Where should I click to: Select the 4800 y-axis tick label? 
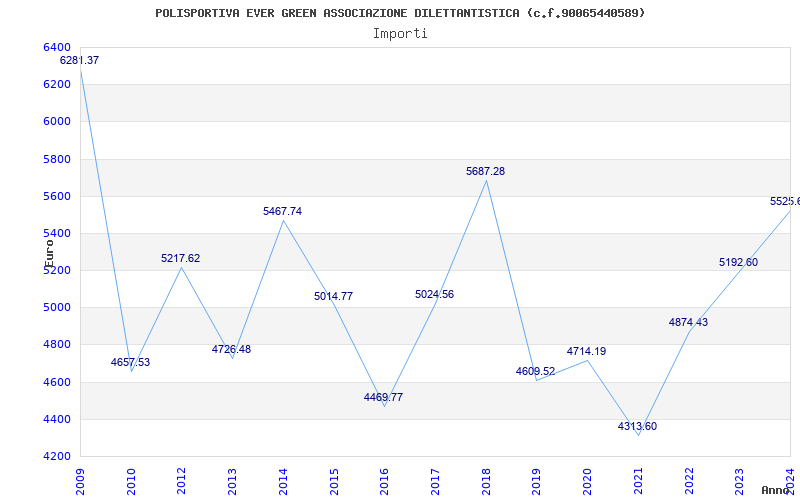[57, 345]
